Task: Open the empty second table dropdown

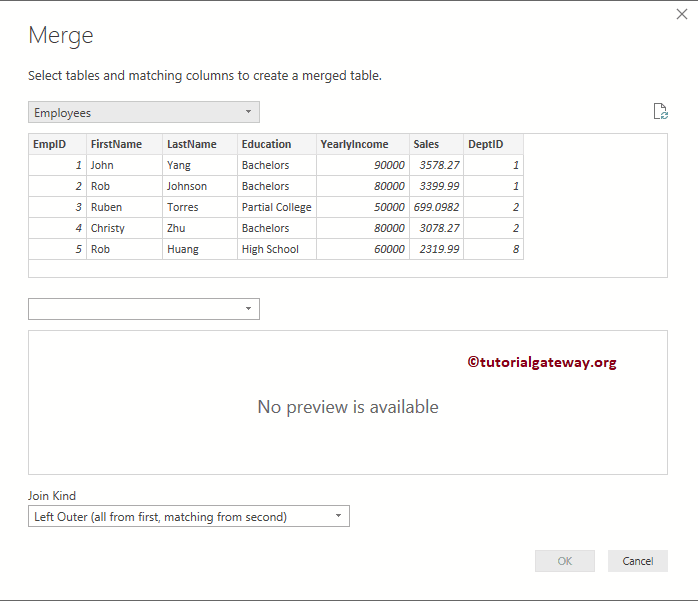Action: (x=144, y=309)
